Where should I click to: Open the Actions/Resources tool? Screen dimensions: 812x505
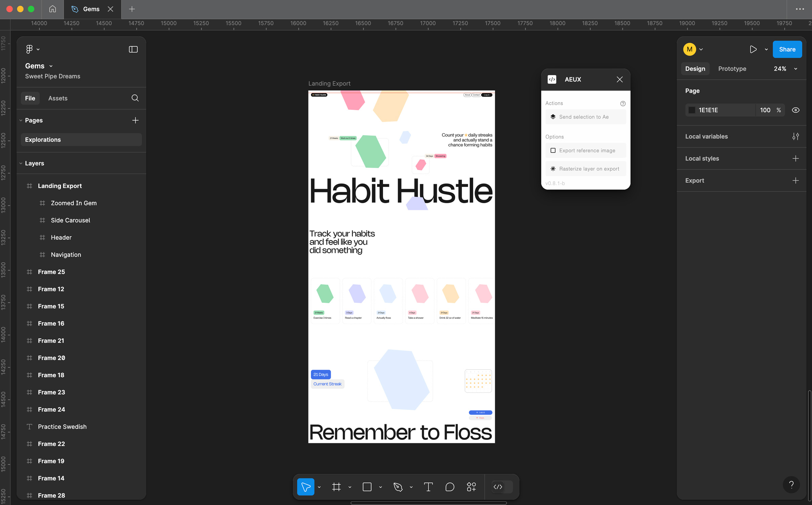[x=471, y=487]
